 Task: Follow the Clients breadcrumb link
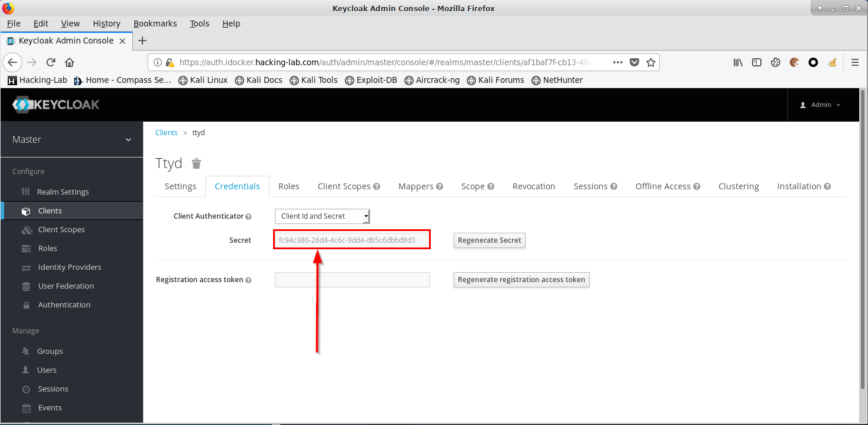point(167,133)
